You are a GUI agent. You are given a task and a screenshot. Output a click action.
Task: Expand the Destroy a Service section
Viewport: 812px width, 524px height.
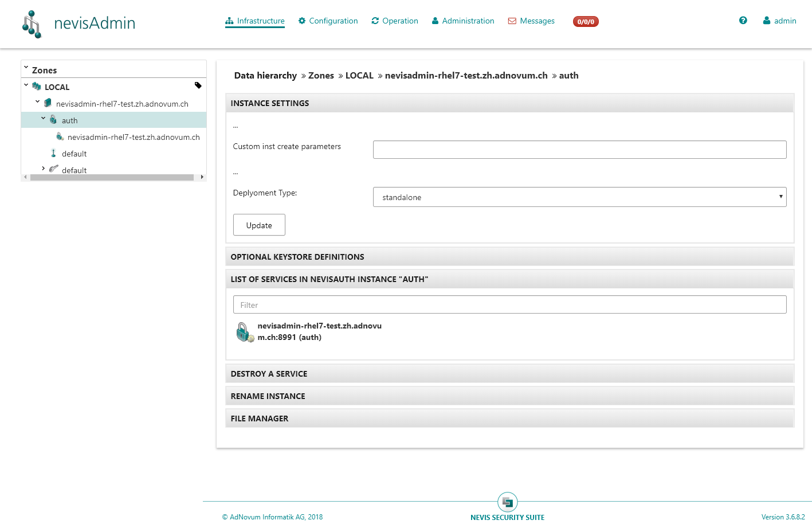(510, 374)
